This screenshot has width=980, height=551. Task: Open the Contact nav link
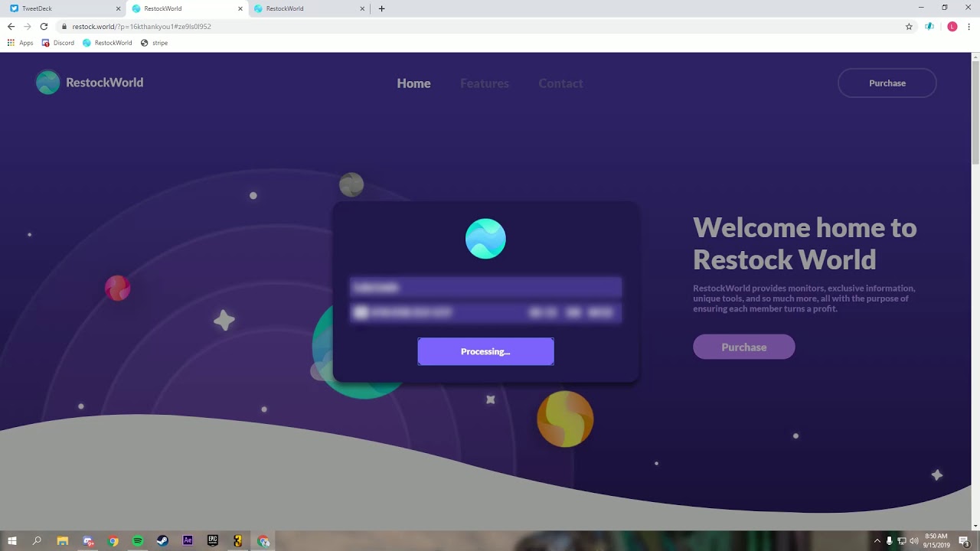pos(560,83)
